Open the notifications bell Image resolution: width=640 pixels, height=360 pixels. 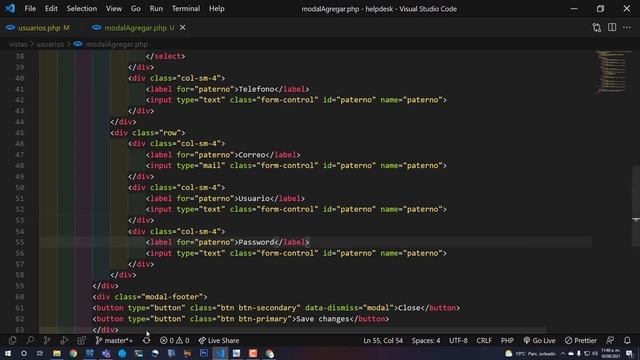(627, 340)
